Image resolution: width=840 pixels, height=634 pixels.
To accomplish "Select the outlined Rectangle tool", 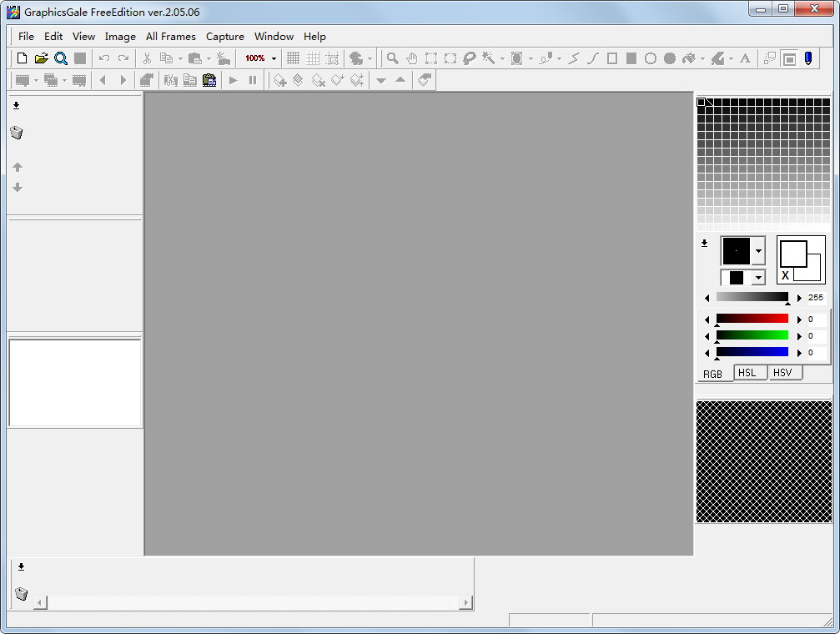I will [x=611, y=58].
